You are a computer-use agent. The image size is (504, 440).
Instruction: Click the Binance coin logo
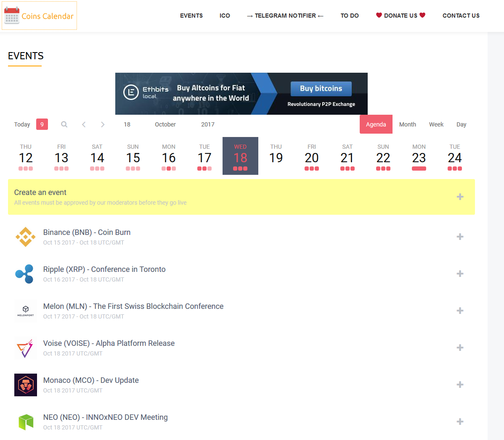[26, 237]
